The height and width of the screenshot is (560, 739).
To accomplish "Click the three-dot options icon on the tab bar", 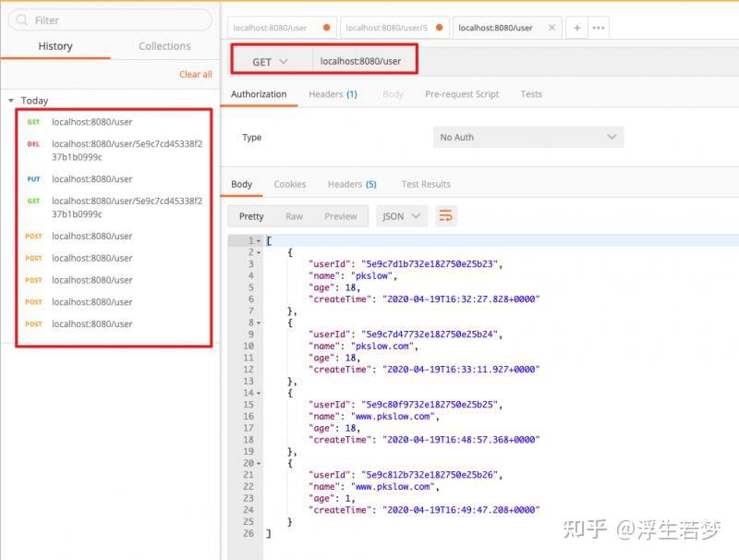I will click(598, 27).
